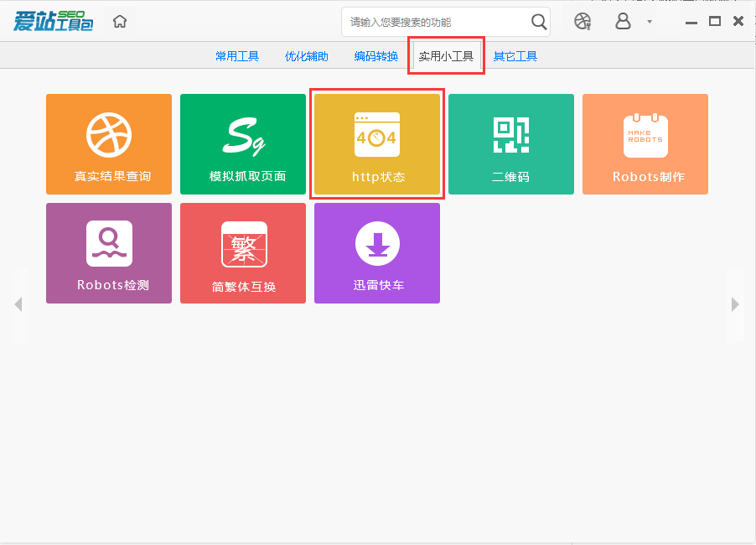
Task: Open the http状态 tool
Action: pos(376,143)
